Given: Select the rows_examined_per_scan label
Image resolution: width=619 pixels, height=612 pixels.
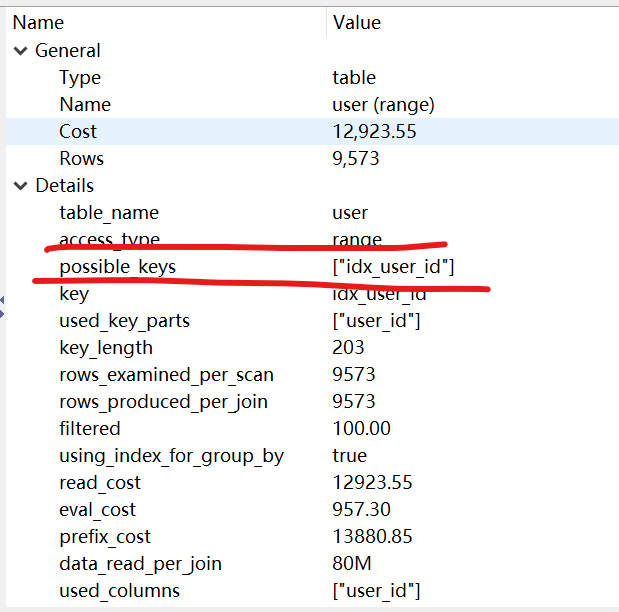Looking at the screenshot, I should coord(166,375).
